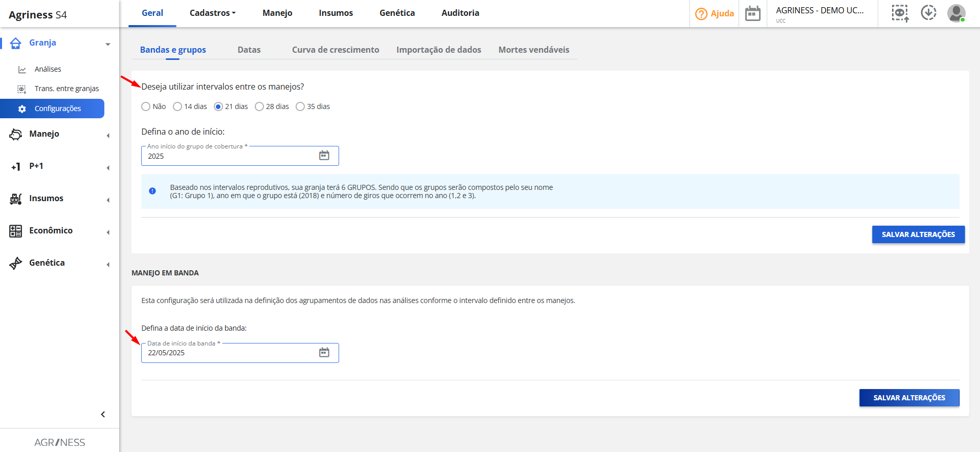Click the AGRINESS footer logo
The width and height of the screenshot is (980, 452).
click(x=59, y=442)
